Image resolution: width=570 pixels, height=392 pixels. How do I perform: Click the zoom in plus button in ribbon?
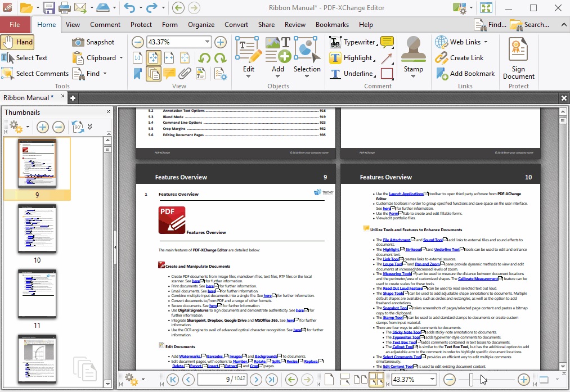pos(221,42)
